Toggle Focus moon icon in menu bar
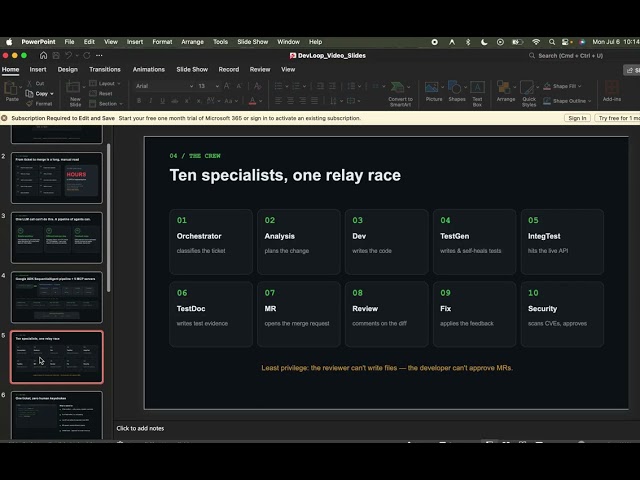The width and height of the screenshot is (640, 480). coord(484,42)
